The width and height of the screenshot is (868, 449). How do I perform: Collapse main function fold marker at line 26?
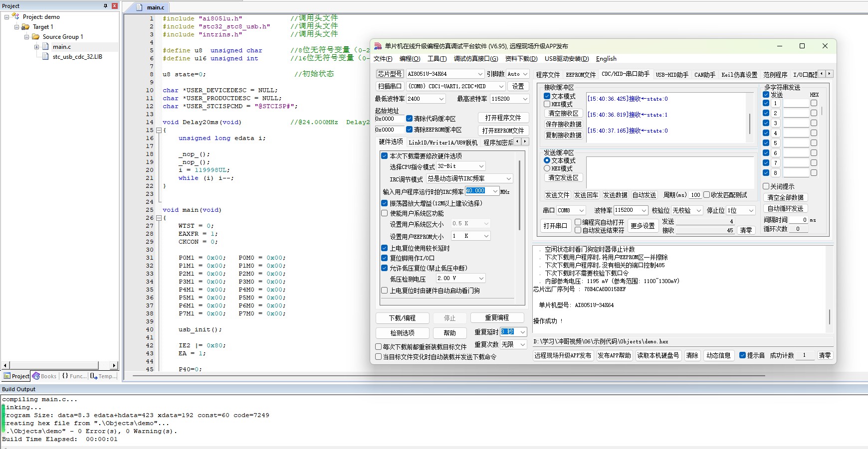159,218
